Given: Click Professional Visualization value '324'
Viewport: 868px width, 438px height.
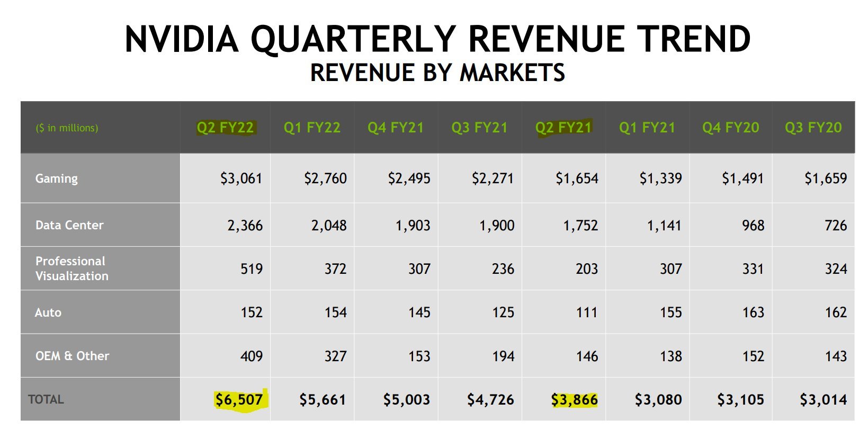Looking at the screenshot, I should point(836,269).
